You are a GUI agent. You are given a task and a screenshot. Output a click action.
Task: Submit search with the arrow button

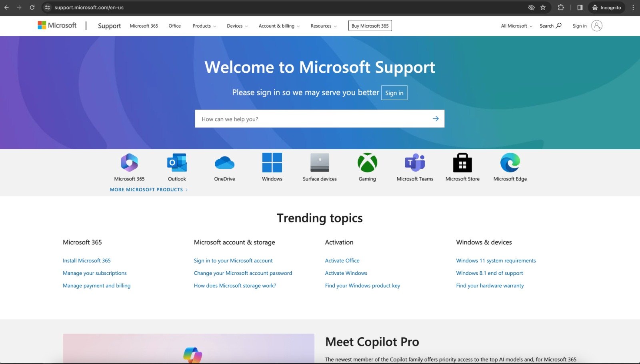point(436,119)
